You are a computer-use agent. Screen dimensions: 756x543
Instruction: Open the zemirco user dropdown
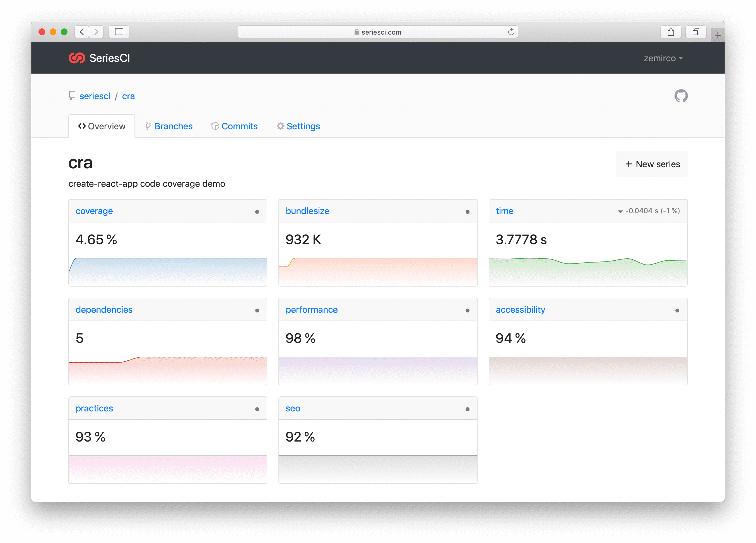pos(663,58)
